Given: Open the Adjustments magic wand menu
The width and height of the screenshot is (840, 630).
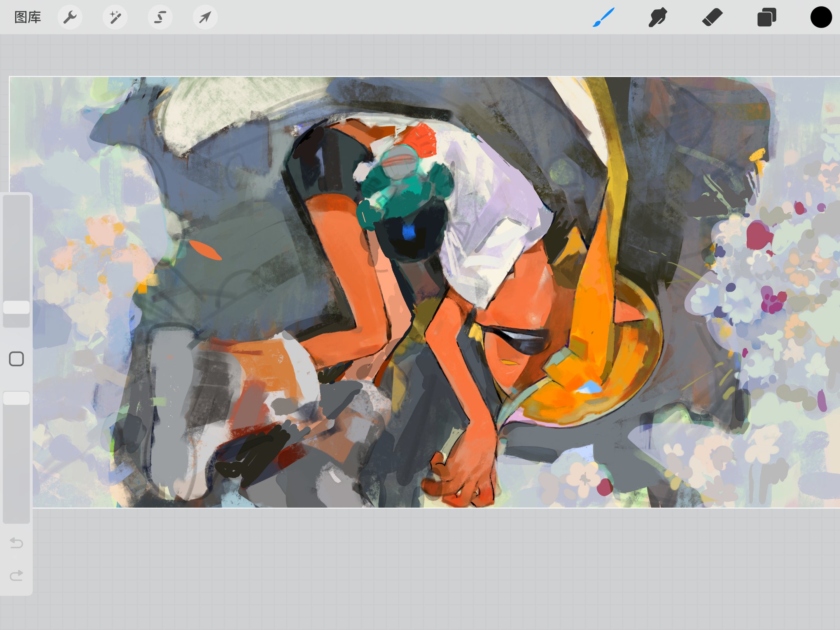Looking at the screenshot, I should click(x=115, y=17).
